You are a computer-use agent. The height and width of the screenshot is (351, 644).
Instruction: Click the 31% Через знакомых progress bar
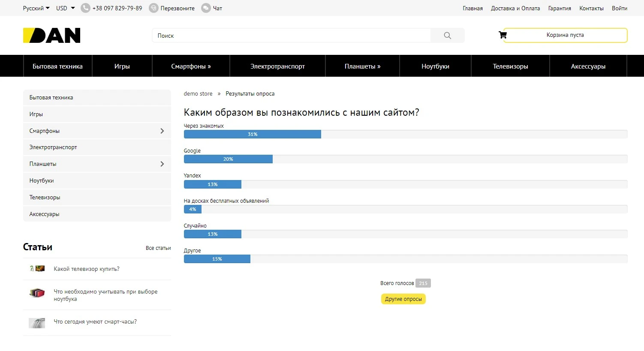pyautogui.click(x=252, y=134)
